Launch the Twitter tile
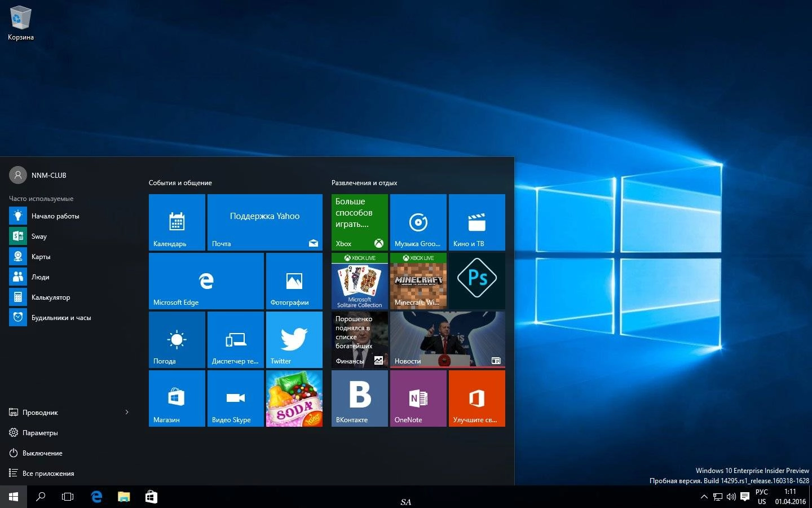 tap(294, 340)
